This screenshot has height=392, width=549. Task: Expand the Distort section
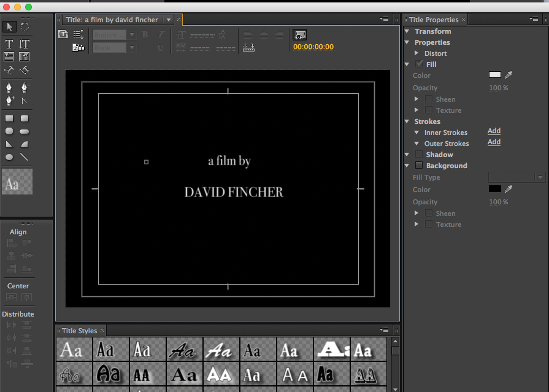point(417,53)
